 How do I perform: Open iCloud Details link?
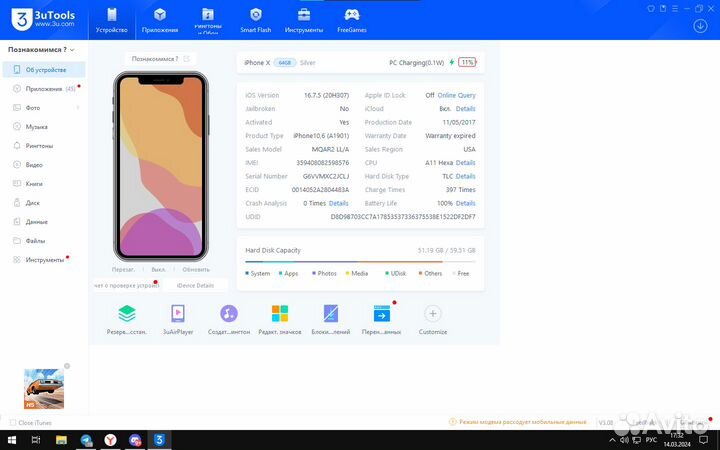click(x=466, y=109)
